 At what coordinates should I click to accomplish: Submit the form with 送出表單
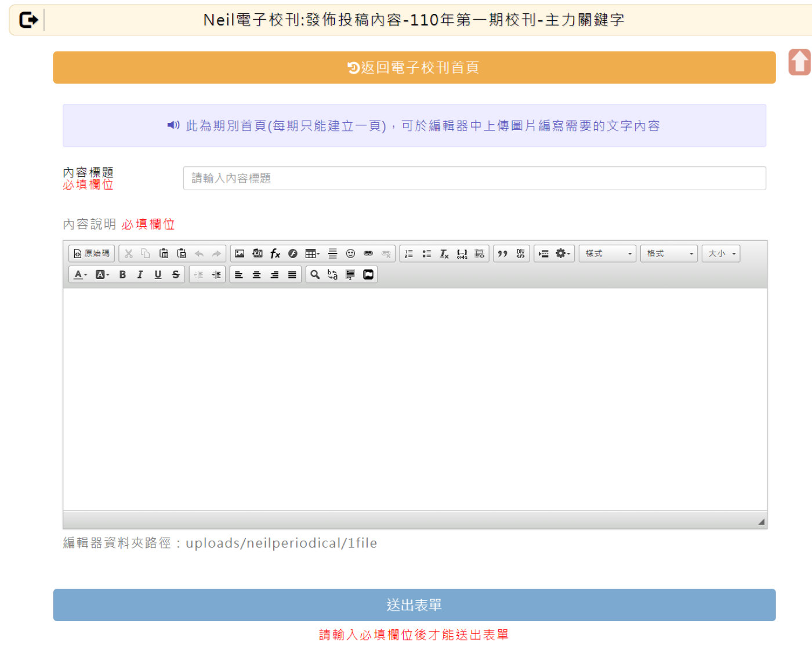point(414,605)
